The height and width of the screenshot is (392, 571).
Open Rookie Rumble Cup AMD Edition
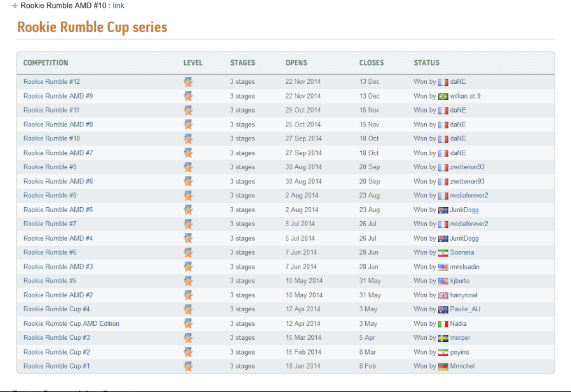tap(71, 324)
